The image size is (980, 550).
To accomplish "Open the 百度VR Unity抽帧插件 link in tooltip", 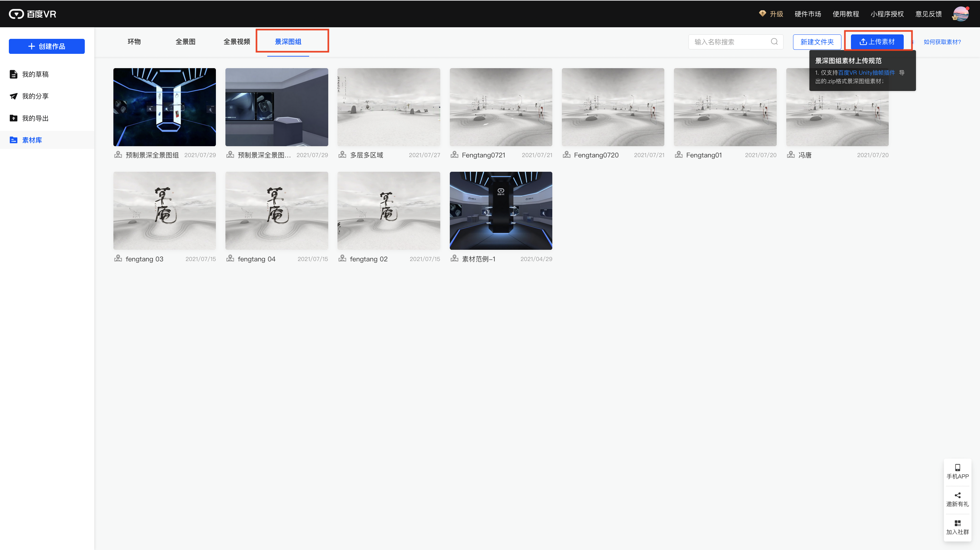I will tap(866, 73).
